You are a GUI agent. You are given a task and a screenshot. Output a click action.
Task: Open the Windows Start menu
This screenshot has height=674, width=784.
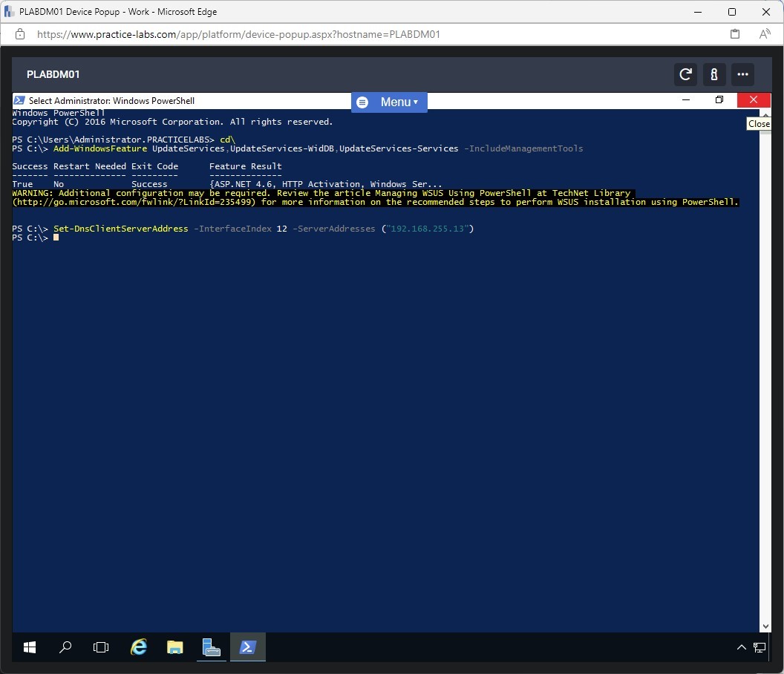(x=30, y=647)
